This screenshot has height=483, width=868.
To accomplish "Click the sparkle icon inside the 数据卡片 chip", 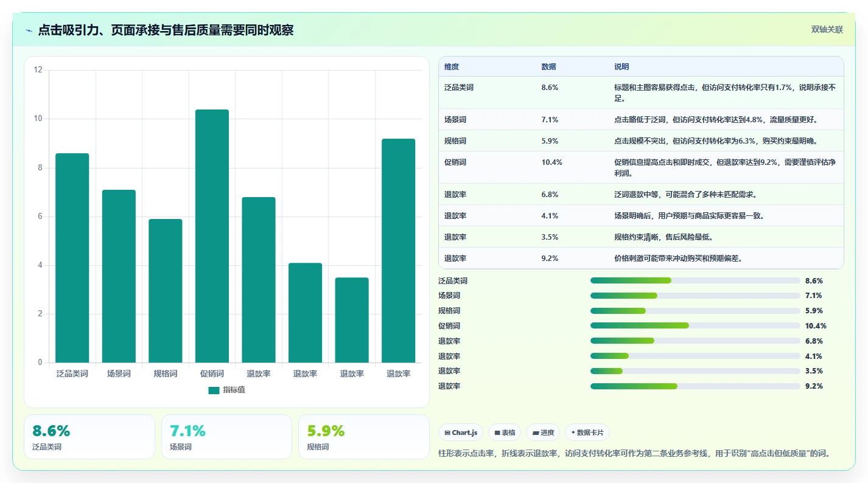I will [x=573, y=433].
